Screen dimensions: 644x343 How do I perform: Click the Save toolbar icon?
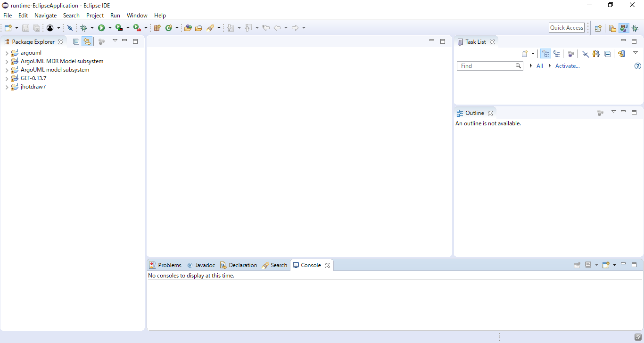coord(25,28)
